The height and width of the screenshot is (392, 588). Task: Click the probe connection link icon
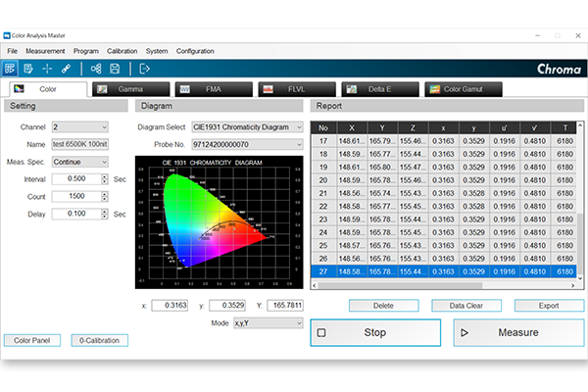pos(66,69)
